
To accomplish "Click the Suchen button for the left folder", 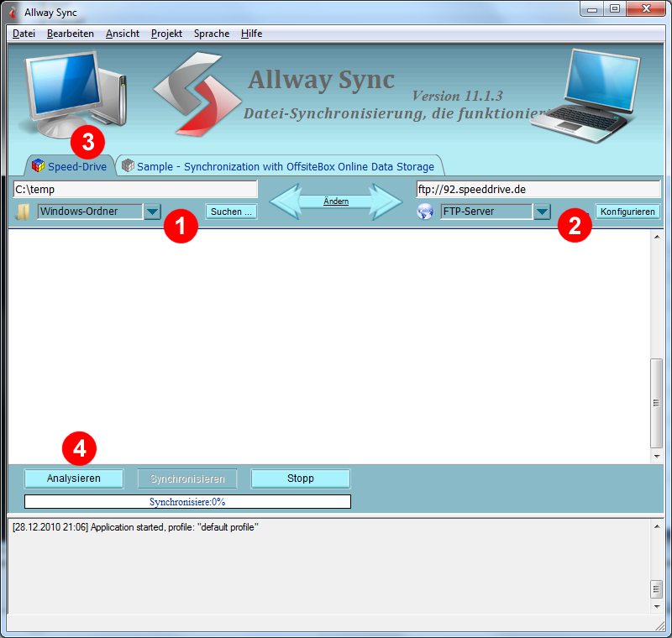I will click(231, 212).
